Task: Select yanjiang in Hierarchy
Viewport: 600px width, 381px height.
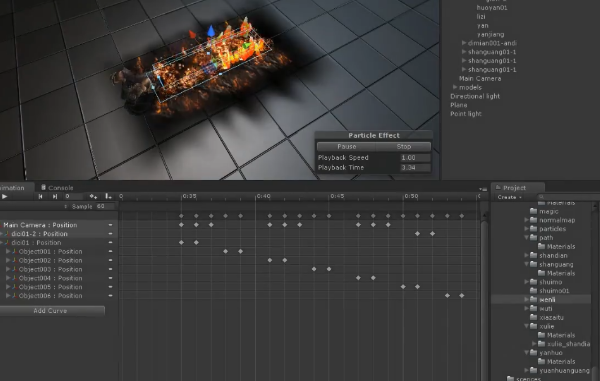Action: point(490,34)
